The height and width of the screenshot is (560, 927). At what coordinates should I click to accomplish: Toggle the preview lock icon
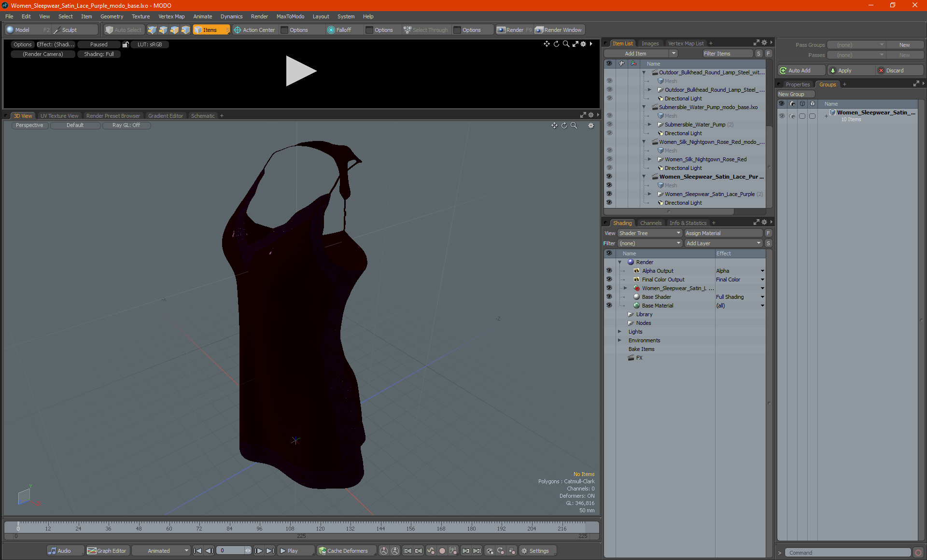click(x=126, y=44)
